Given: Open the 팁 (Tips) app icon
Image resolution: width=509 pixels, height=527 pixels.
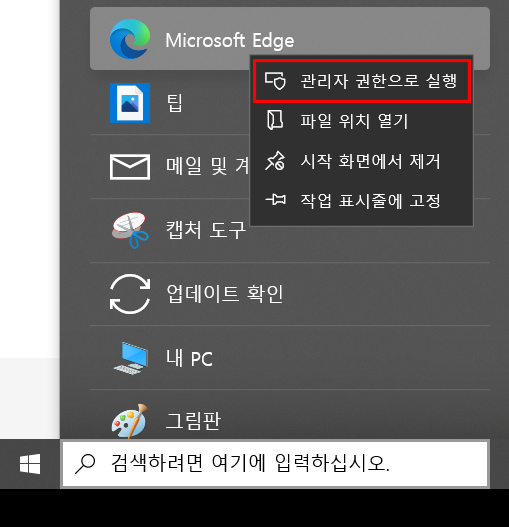Looking at the screenshot, I should click(x=130, y=103).
